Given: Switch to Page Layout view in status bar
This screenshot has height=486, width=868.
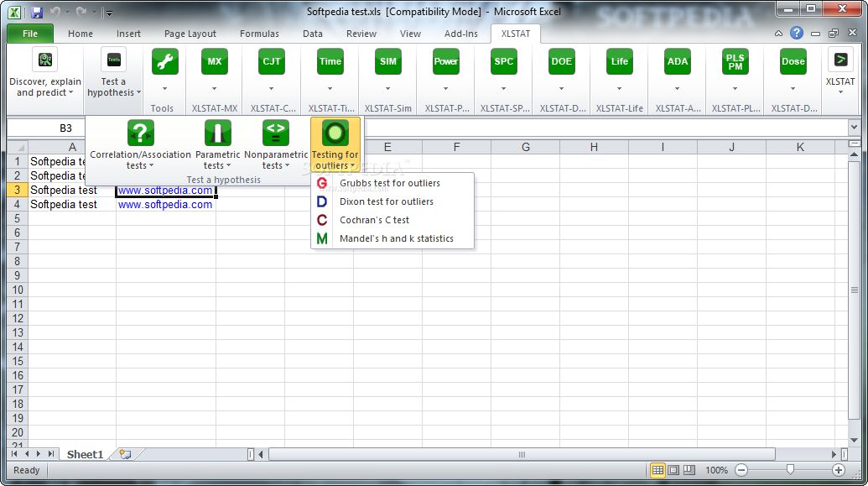Looking at the screenshot, I should [673, 470].
